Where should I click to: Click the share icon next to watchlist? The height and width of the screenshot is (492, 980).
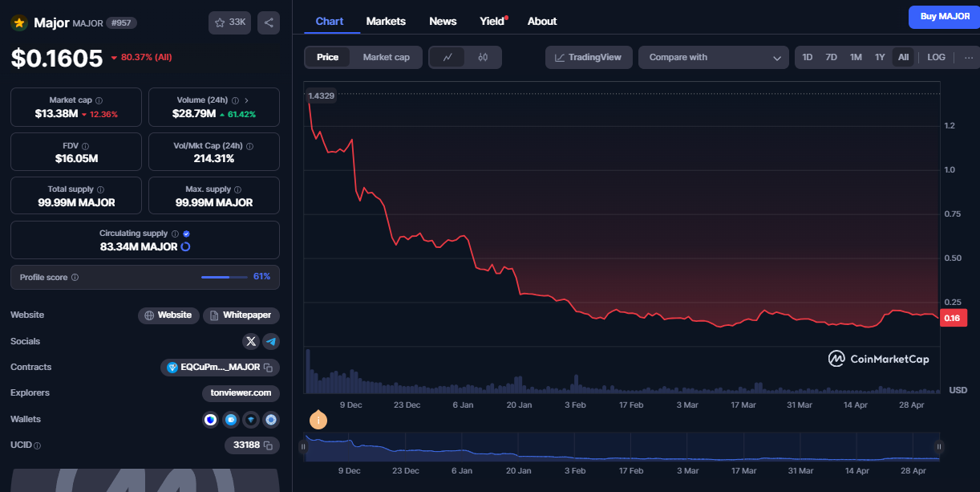pyautogui.click(x=269, y=22)
